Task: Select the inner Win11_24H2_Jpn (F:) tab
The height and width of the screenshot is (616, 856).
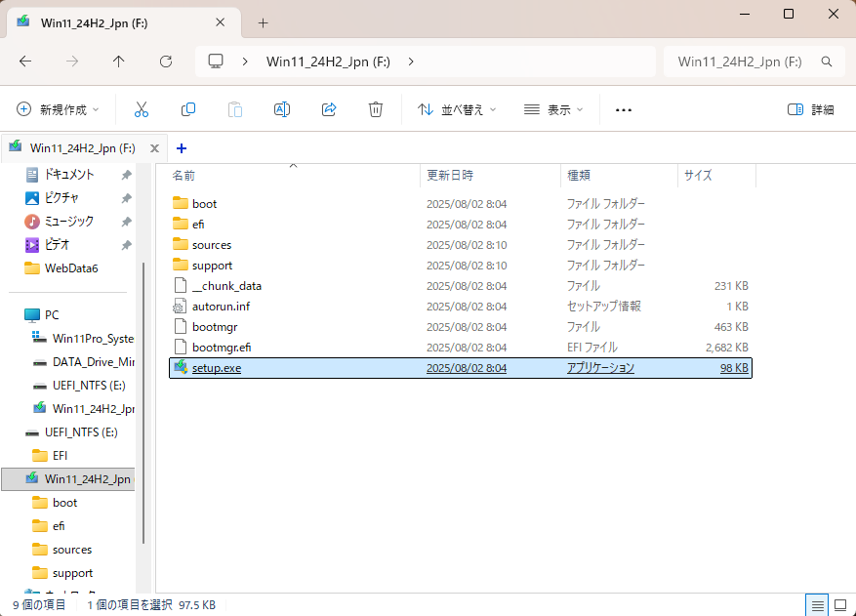Action: [x=82, y=148]
